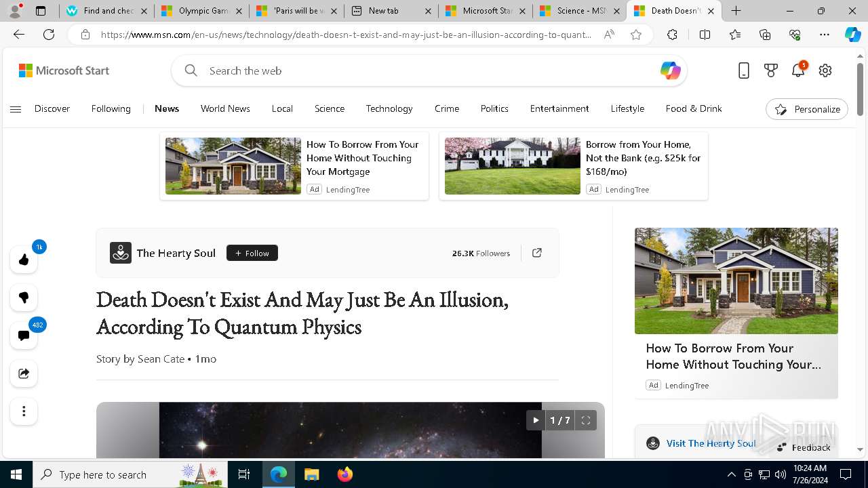Open Technology category

[x=389, y=108]
